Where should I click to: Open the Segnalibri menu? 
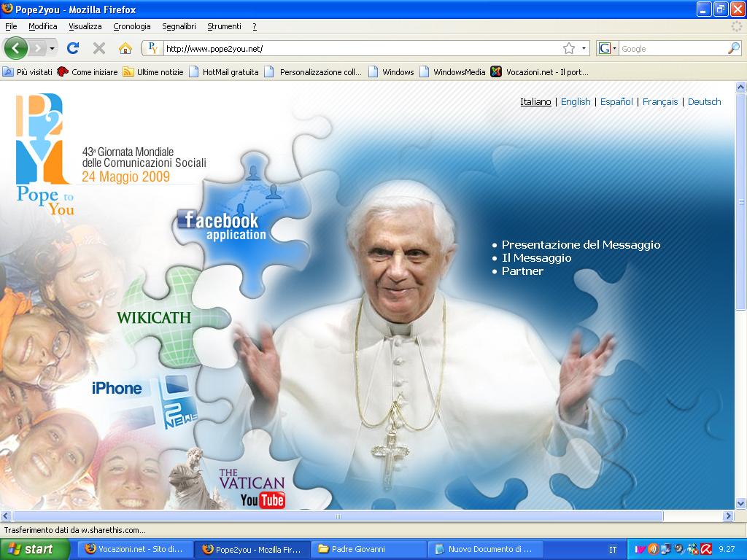pos(179,27)
